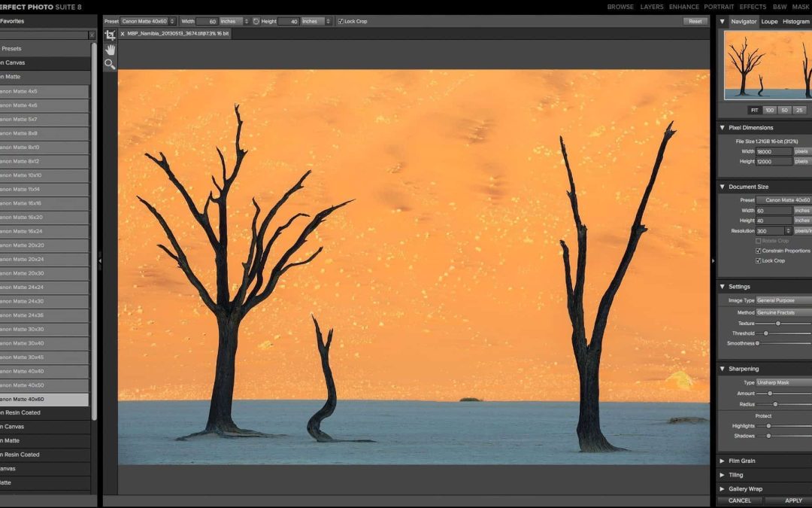Uncheck Constrain Proportions checkbox
The width and height of the screenshot is (812, 508).
(x=758, y=251)
